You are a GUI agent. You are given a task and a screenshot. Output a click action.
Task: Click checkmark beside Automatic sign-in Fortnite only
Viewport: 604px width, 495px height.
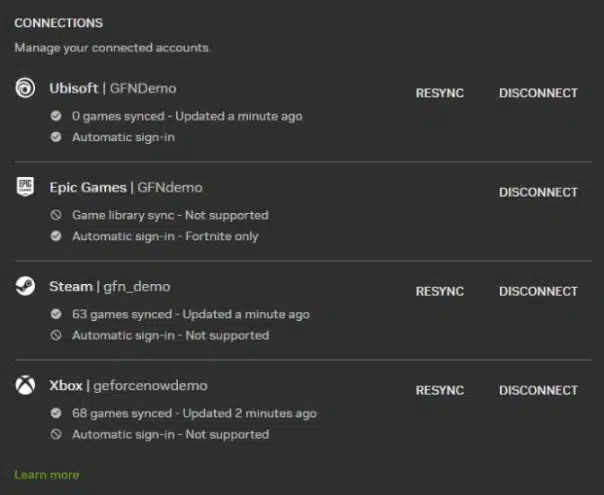click(x=56, y=236)
